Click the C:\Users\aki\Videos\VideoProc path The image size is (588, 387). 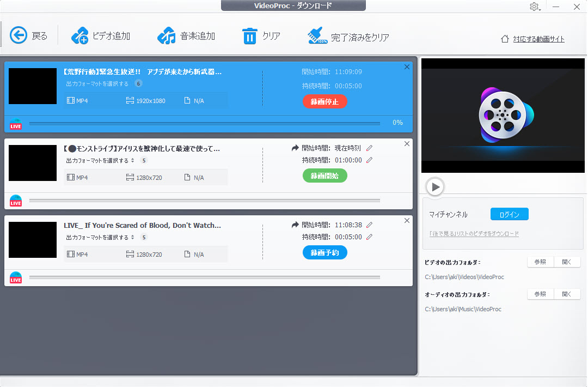point(464,277)
